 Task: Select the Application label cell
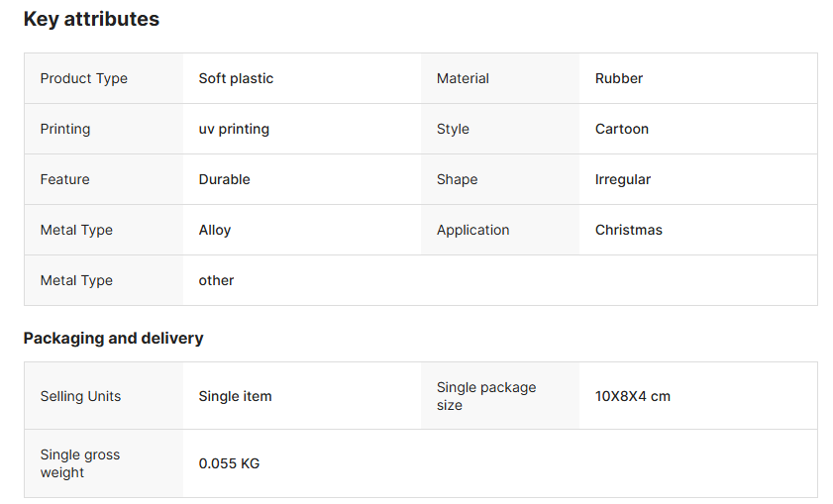pyautogui.click(x=473, y=230)
